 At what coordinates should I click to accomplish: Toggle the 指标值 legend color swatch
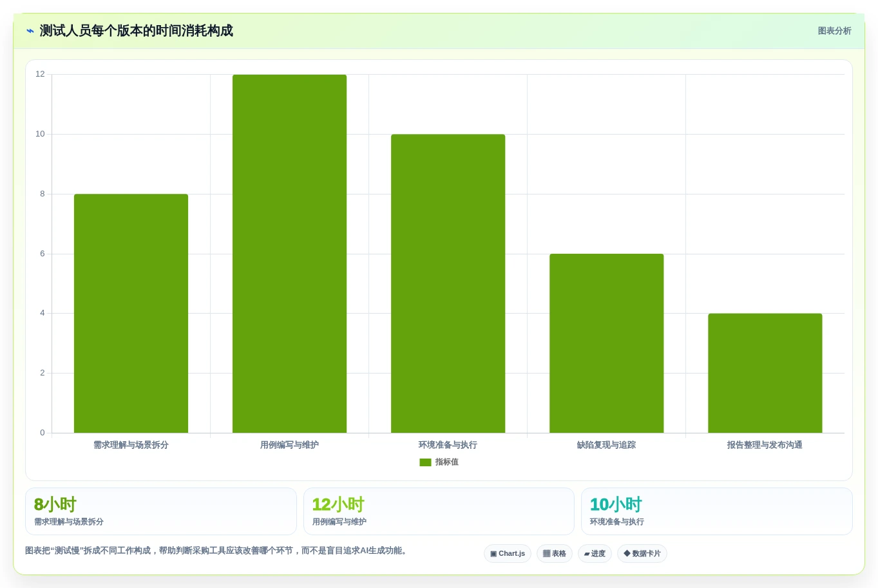[425, 462]
